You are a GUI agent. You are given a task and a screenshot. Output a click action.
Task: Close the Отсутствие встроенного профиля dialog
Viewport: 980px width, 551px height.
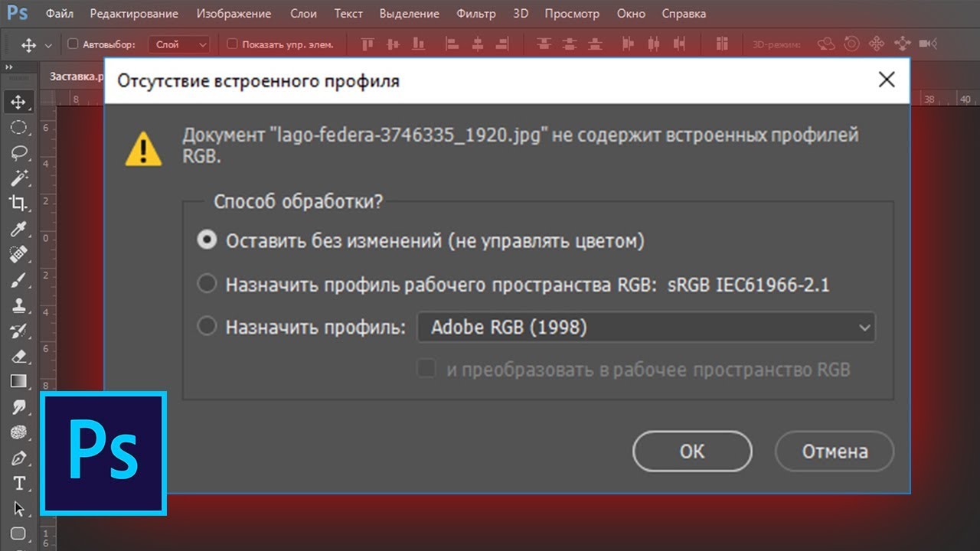tap(887, 80)
